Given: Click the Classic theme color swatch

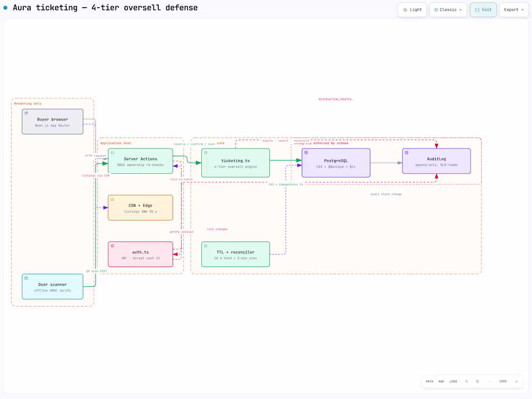Looking at the screenshot, I should (x=436, y=10).
